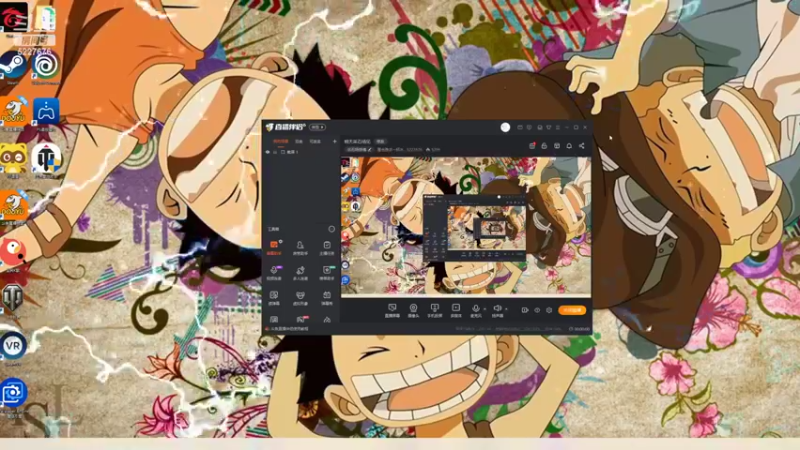Add webcam camera source
Screen dimensions: 800x450
click(x=413, y=311)
